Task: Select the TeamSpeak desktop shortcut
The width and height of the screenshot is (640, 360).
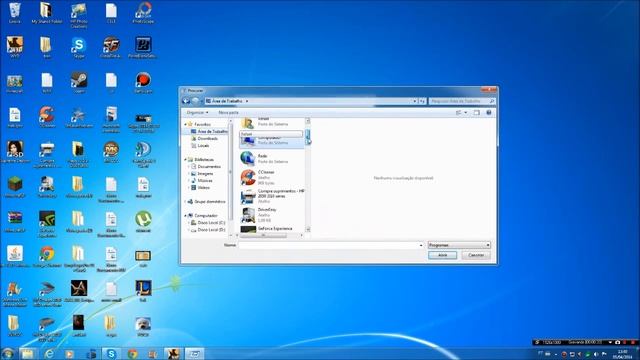Action: point(143,153)
